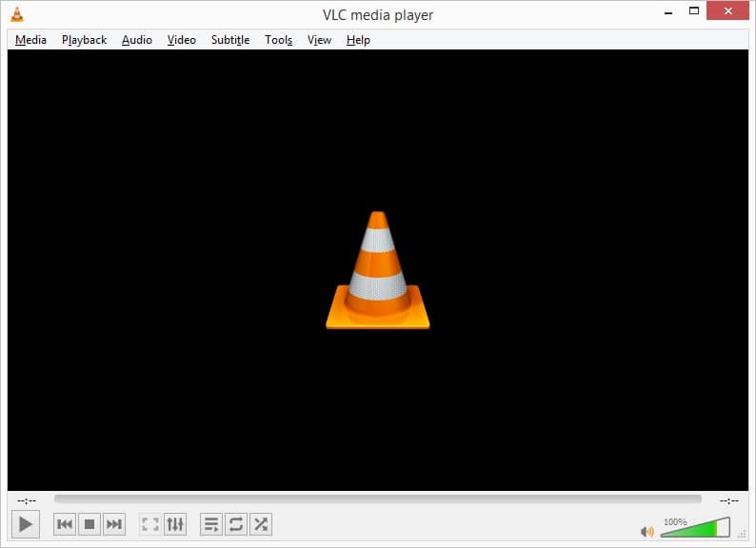
Task: Mute audio via speaker icon
Action: 647,532
